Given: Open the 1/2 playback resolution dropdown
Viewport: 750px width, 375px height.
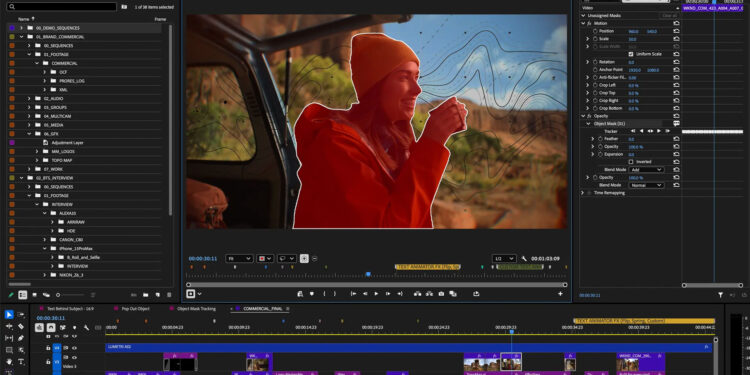Looking at the screenshot, I should click(504, 258).
